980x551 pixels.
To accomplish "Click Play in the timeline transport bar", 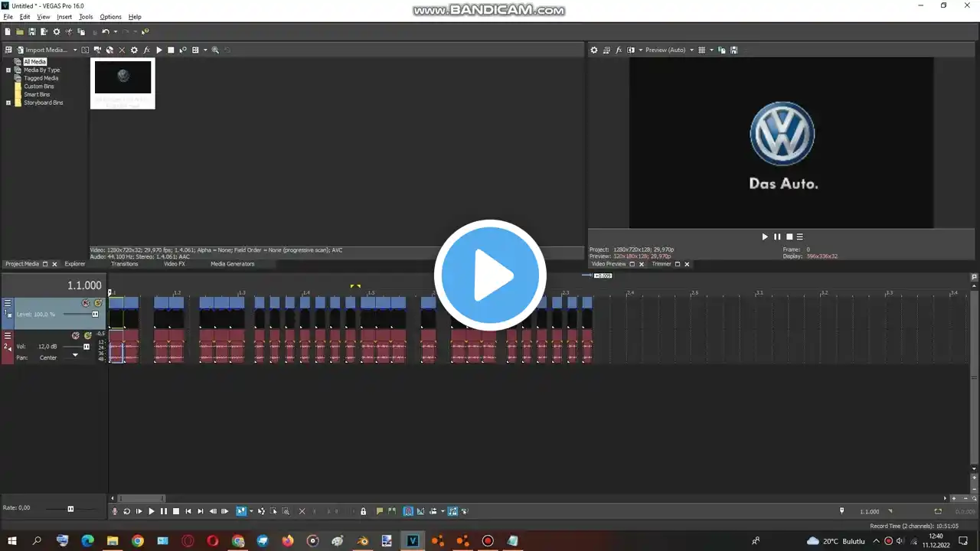I will point(152,511).
